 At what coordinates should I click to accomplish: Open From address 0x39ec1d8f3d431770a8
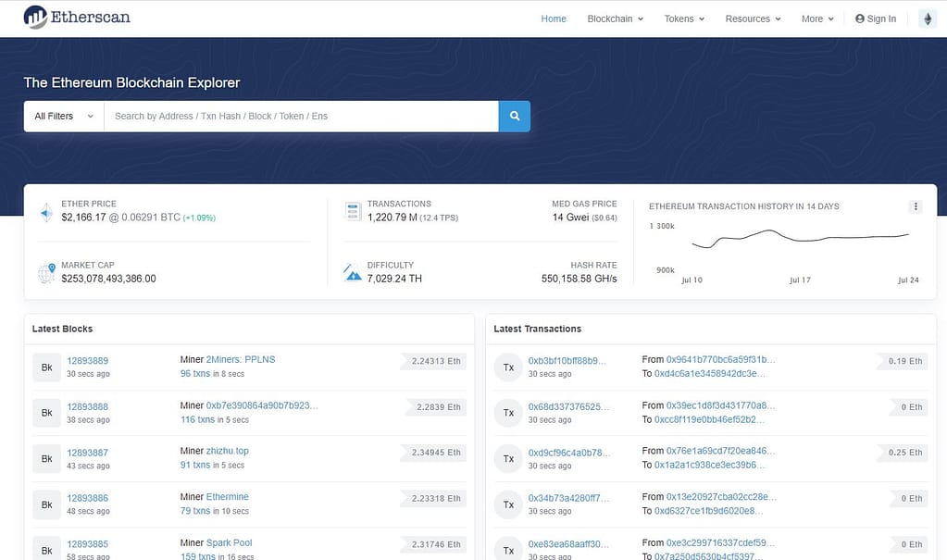(720, 405)
